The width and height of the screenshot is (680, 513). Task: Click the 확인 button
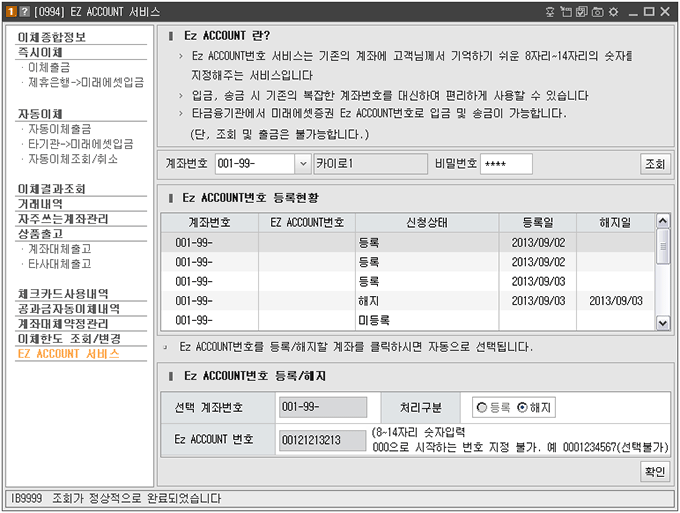tap(655, 471)
